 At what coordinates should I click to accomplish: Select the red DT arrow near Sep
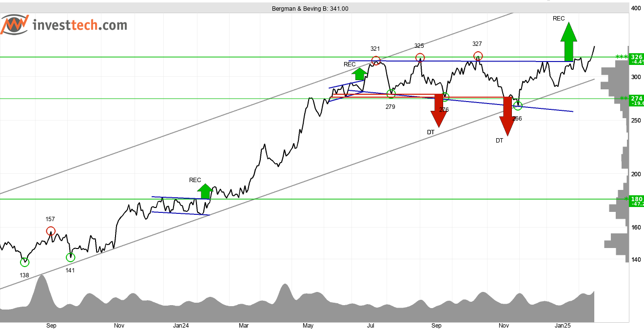tap(439, 110)
